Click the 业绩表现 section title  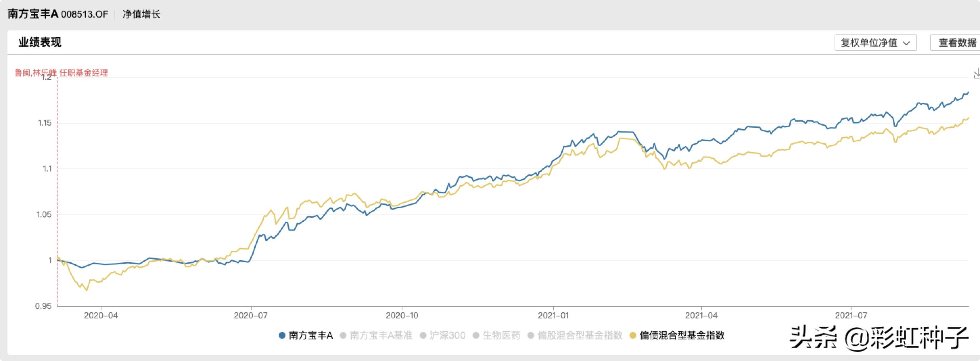pyautogui.click(x=40, y=42)
